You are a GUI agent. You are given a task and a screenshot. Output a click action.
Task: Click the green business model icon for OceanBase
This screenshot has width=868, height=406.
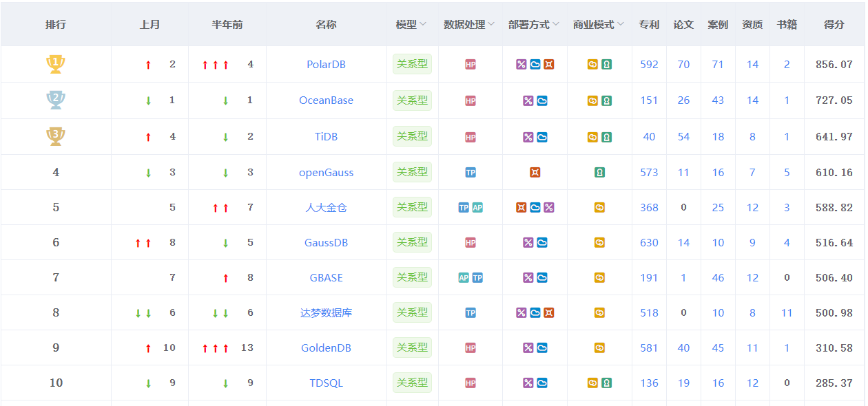pos(606,101)
